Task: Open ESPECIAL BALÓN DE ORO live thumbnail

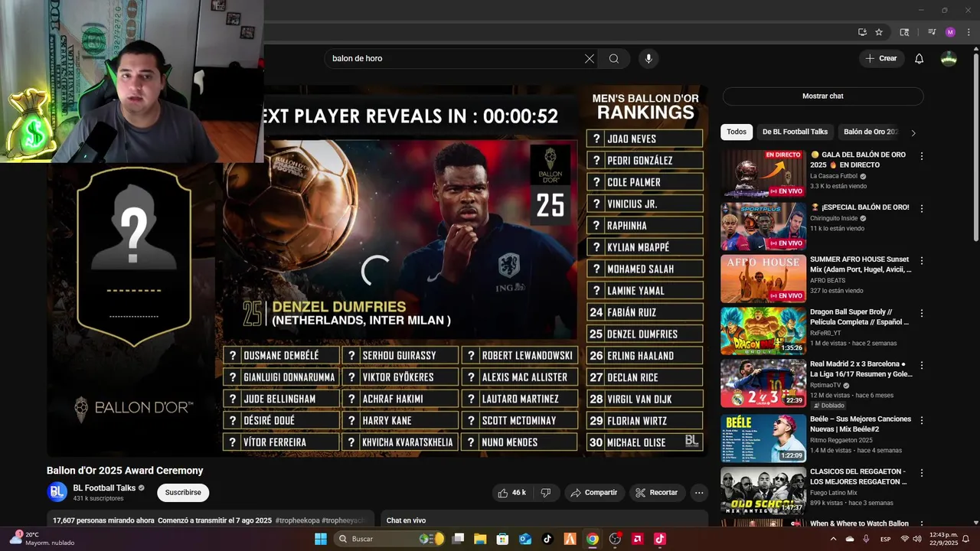Action: [x=763, y=227]
